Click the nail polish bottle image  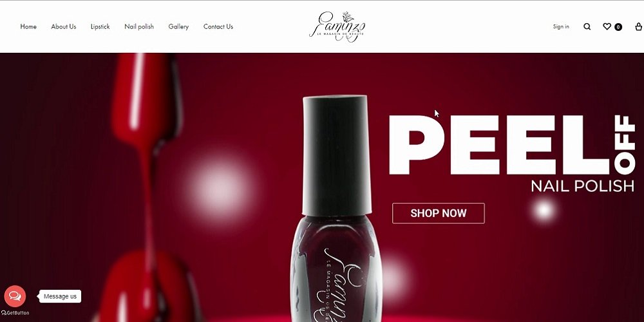(337, 209)
